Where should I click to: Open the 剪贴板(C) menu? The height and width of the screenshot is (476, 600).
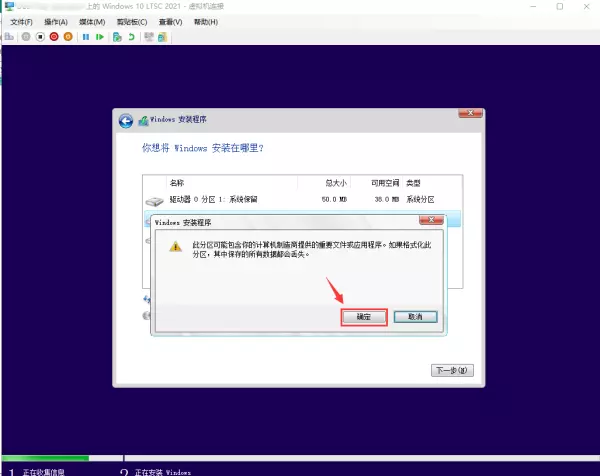pyautogui.click(x=132, y=22)
